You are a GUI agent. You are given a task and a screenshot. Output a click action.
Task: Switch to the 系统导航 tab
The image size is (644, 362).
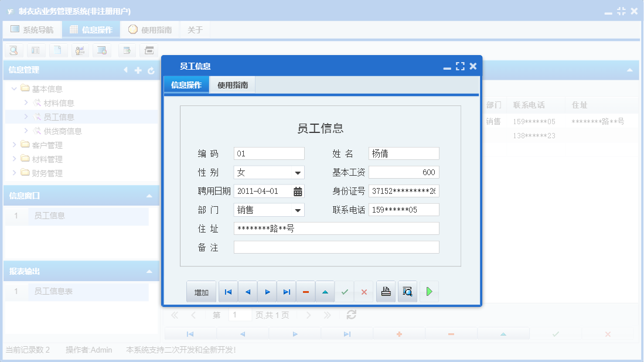pos(32,29)
